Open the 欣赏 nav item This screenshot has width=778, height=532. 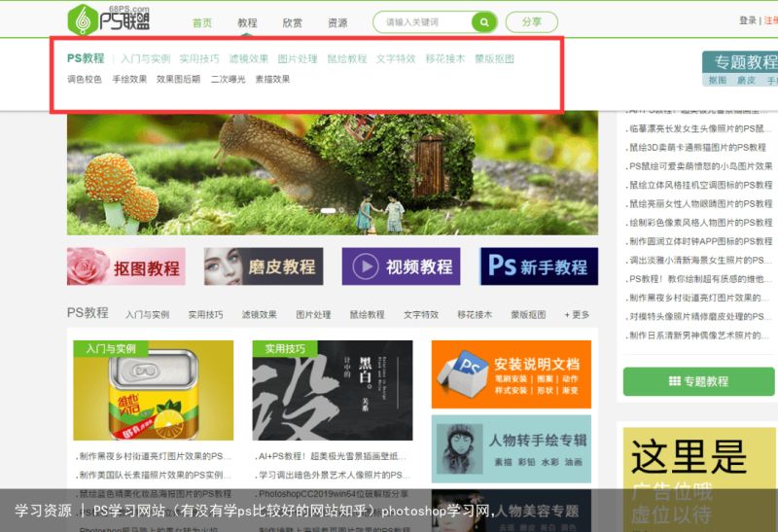tap(293, 22)
